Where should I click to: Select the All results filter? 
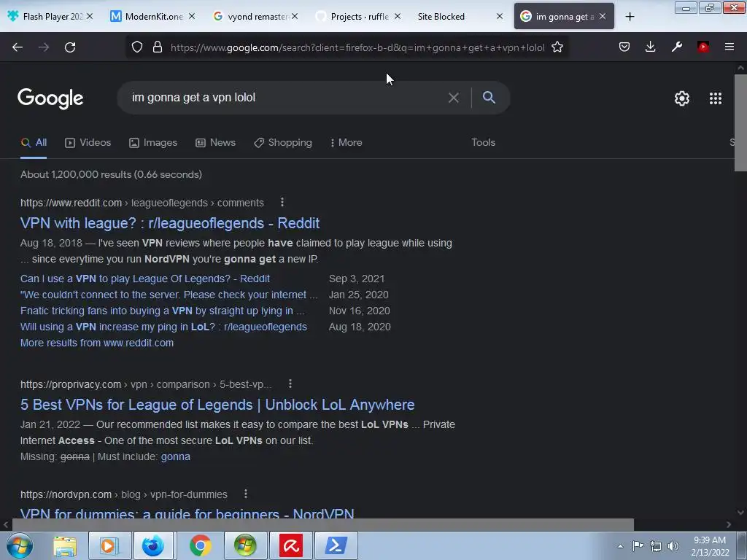coord(34,142)
